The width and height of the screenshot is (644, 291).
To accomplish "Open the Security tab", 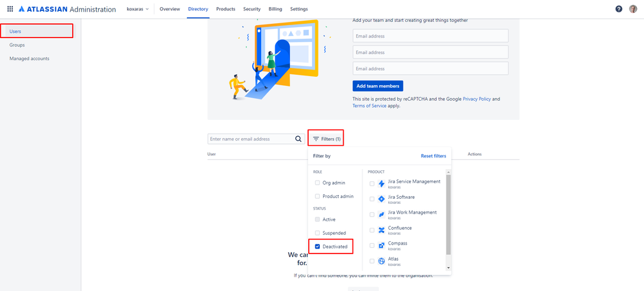I will coord(252,9).
